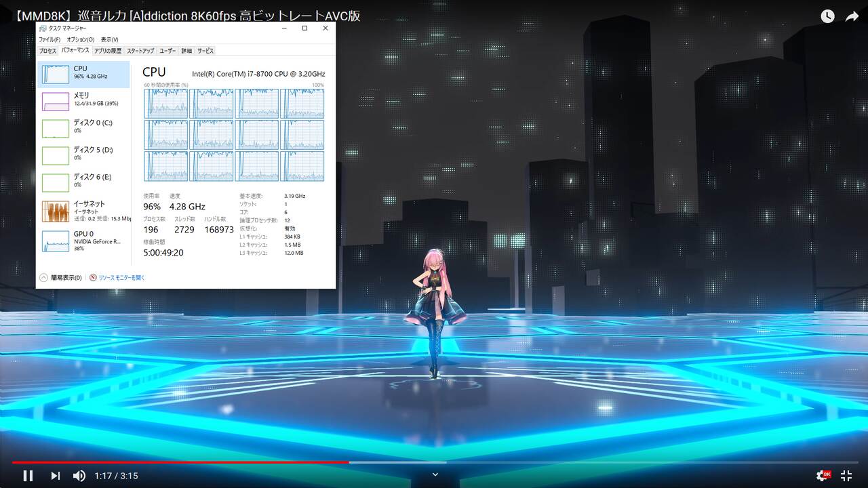The height and width of the screenshot is (488, 868).
Task: Open the オプション(O) menu
Action: (x=81, y=40)
